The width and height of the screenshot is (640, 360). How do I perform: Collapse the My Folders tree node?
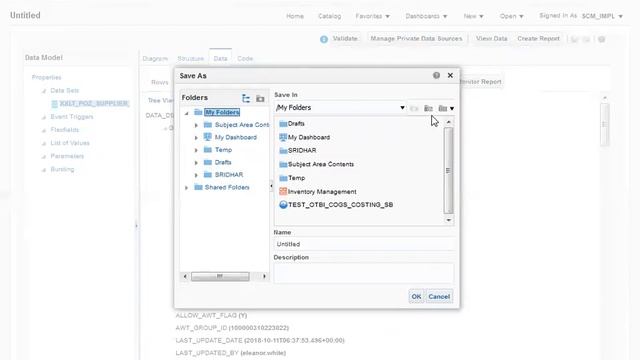[187, 113]
